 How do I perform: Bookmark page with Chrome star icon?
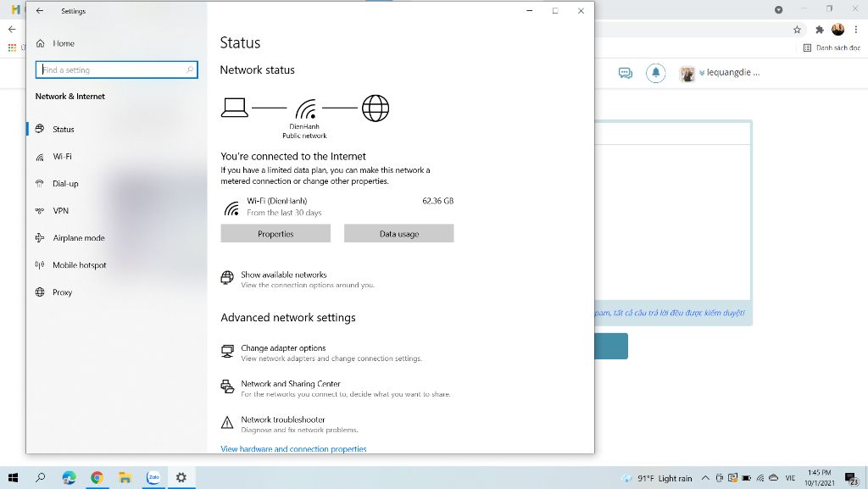797,30
